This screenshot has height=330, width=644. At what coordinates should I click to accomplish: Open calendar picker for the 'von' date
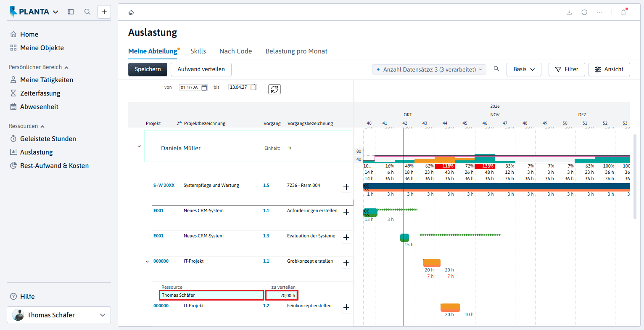(204, 88)
